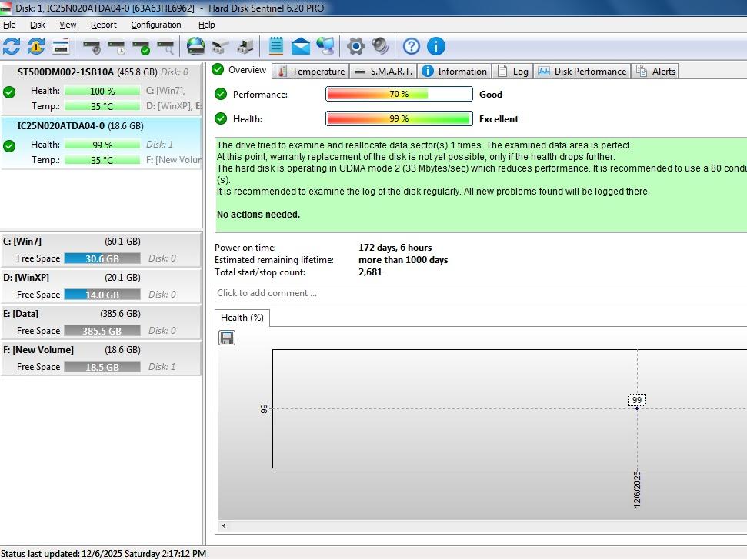Click the blue Refresh arrows toolbar icon
This screenshot has height=560, width=747.
pyautogui.click(x=12, y=46)
